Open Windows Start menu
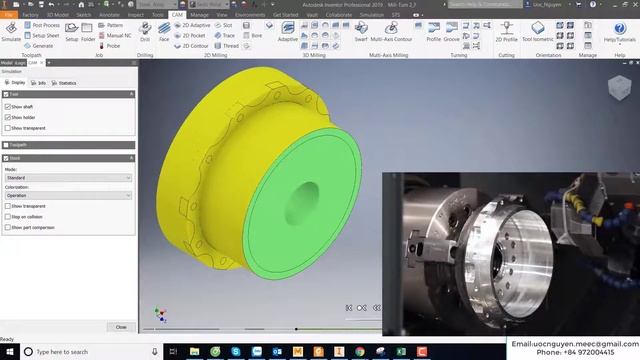This screenshot has height=360, width=640. (10, 351)
